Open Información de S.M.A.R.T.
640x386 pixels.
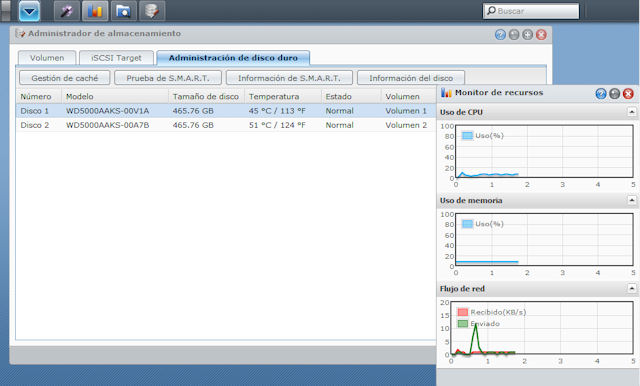[x=289, y=78]
